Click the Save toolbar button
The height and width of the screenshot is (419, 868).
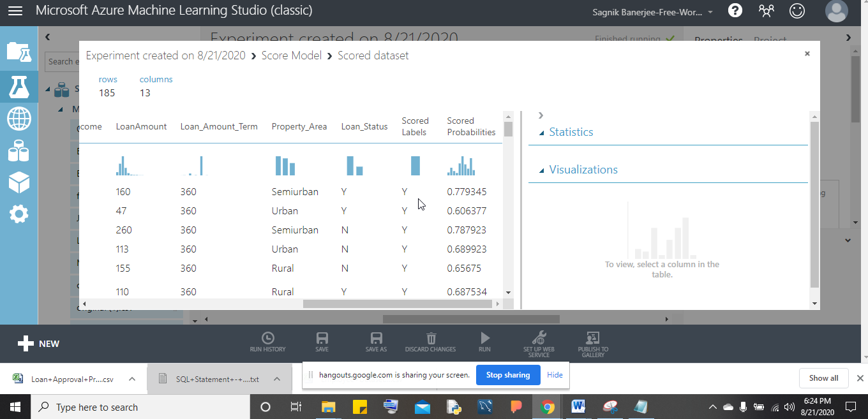click(322, 342)
